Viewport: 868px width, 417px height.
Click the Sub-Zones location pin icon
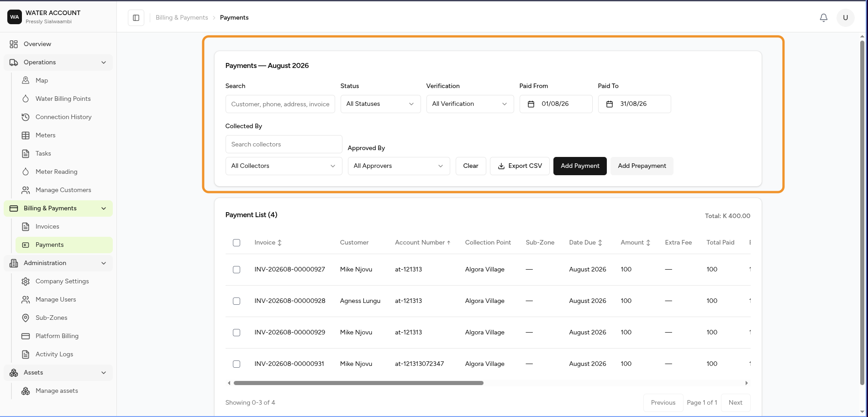point(26,318)
